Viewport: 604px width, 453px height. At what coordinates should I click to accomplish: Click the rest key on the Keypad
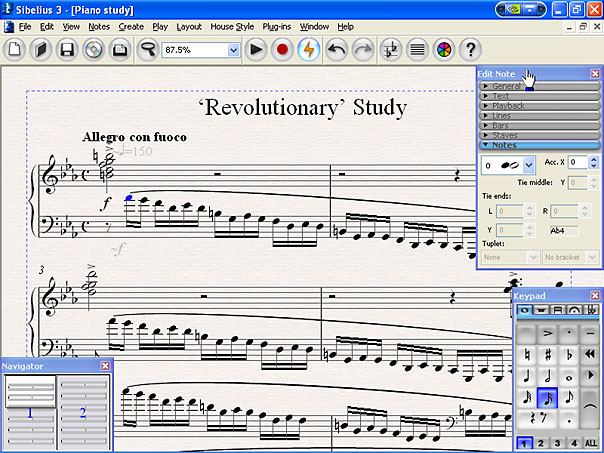click(537, 419)
